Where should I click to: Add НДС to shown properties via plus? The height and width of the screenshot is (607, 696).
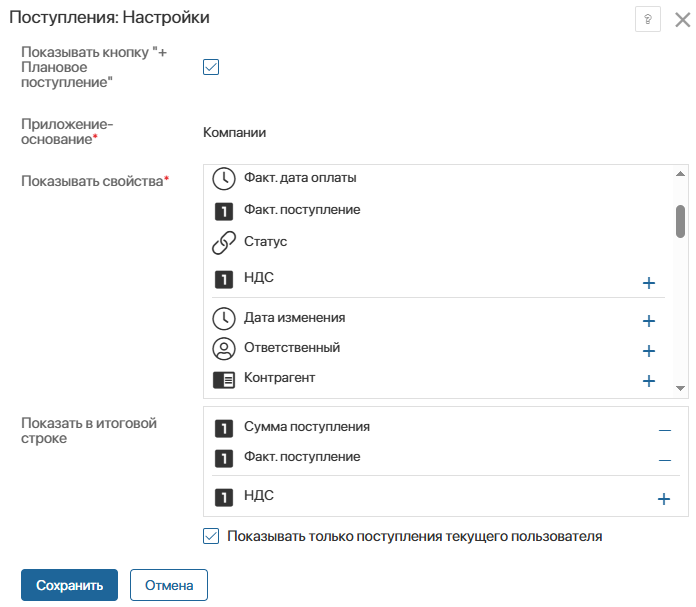point(649,283)
